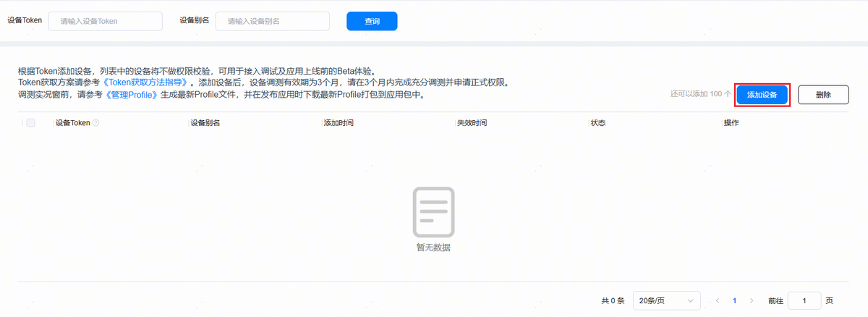Select page 1 in pagination
The height and width of the screenshot is (317, 868).
[x=735, y=300]
